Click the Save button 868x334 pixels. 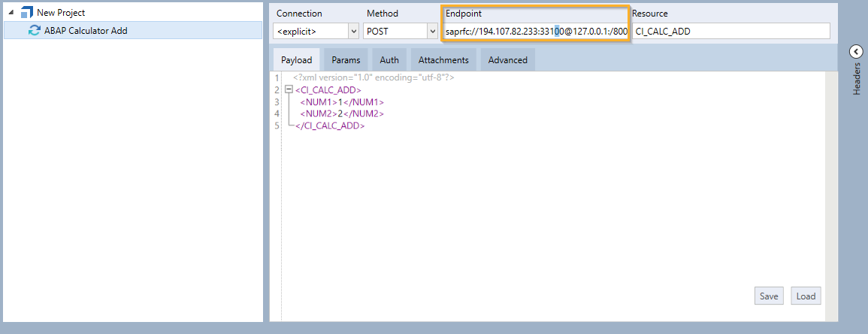pos(769,296)
